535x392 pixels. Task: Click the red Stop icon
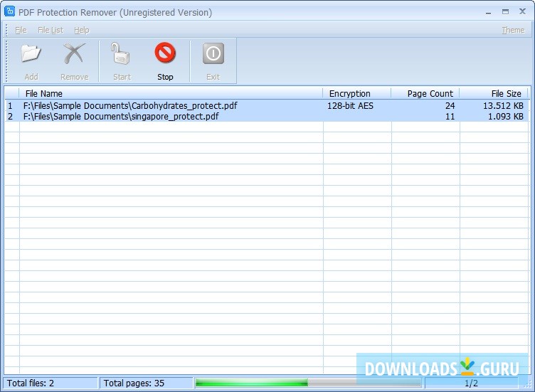(165, 53)
